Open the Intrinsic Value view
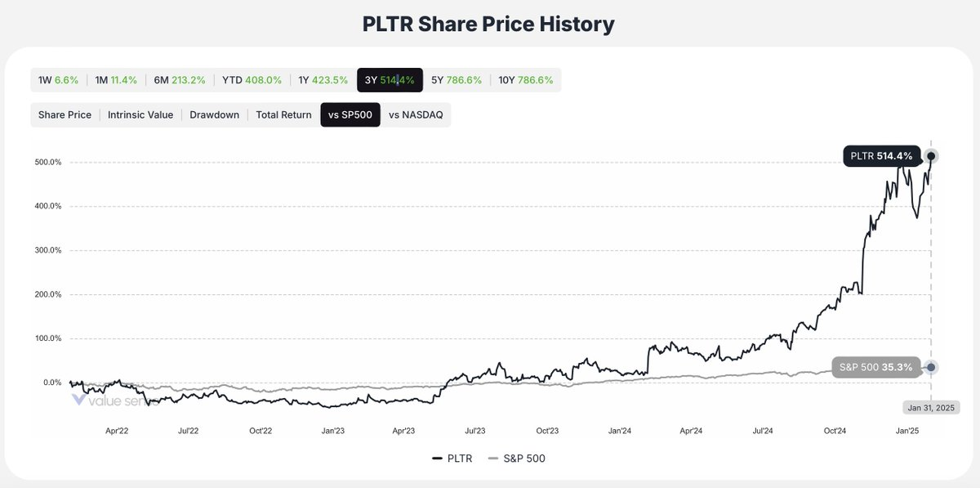Screen dimensions: 980x488 [x=140, y=114]
